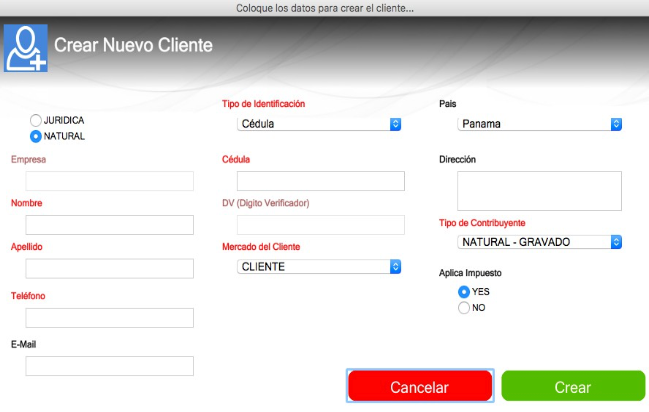The image size is (649, 412).
Task: Click the green Crear button
Action: [x=573, y=386]
